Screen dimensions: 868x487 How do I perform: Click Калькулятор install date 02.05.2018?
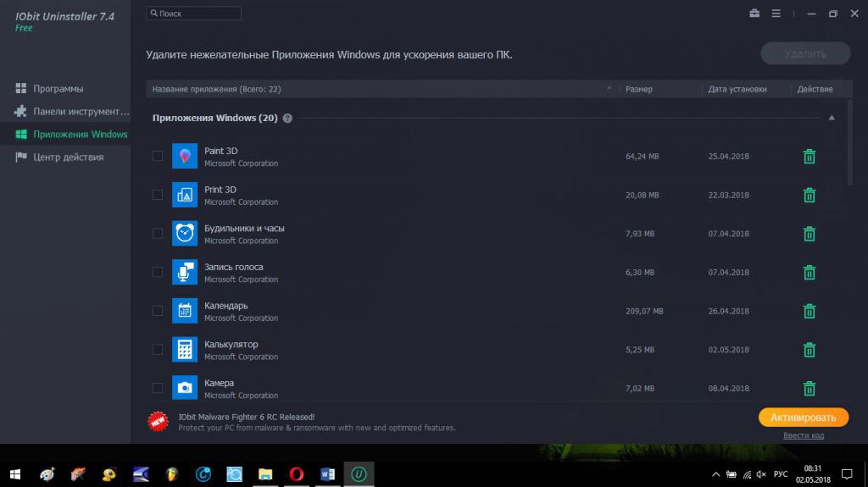point(728,350)
